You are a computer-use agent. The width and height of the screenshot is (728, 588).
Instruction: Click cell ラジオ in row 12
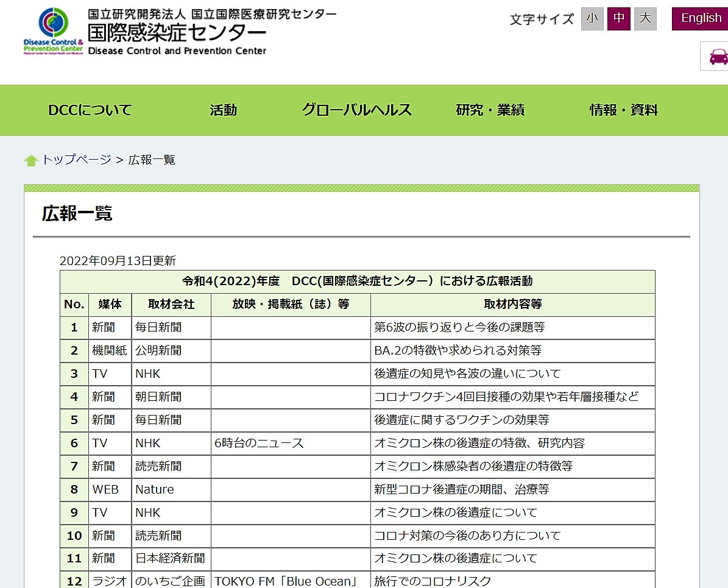[x=110, y=581]
